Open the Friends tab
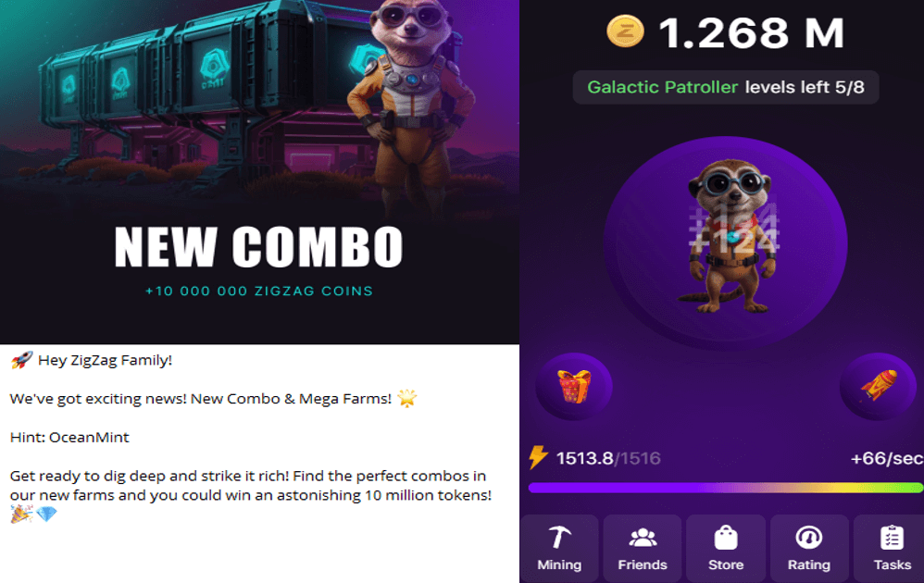The width and height of the screenshot is (924, 583). 643,549
